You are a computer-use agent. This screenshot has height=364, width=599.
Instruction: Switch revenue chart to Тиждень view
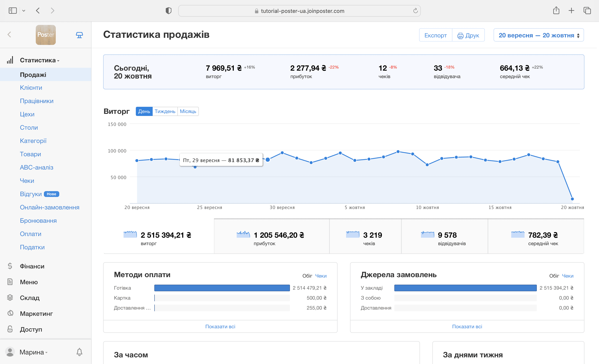tap(165, 111)
